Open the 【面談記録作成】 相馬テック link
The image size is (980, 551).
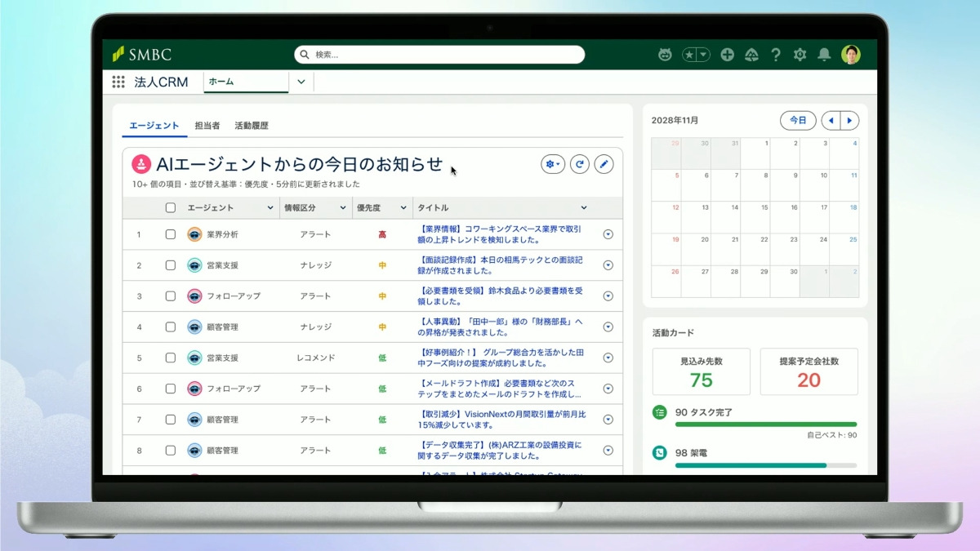pyautogui.click(x=500, y=265)
